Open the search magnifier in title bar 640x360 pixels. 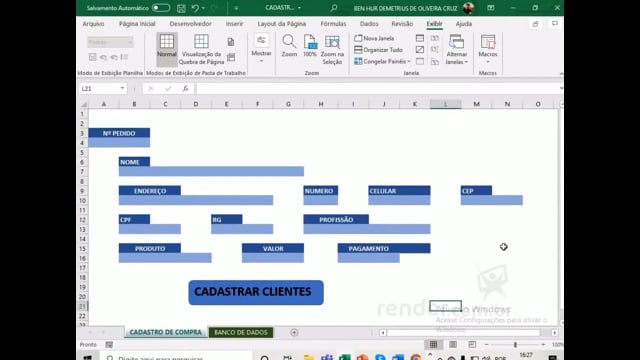(x=334, y=8)
